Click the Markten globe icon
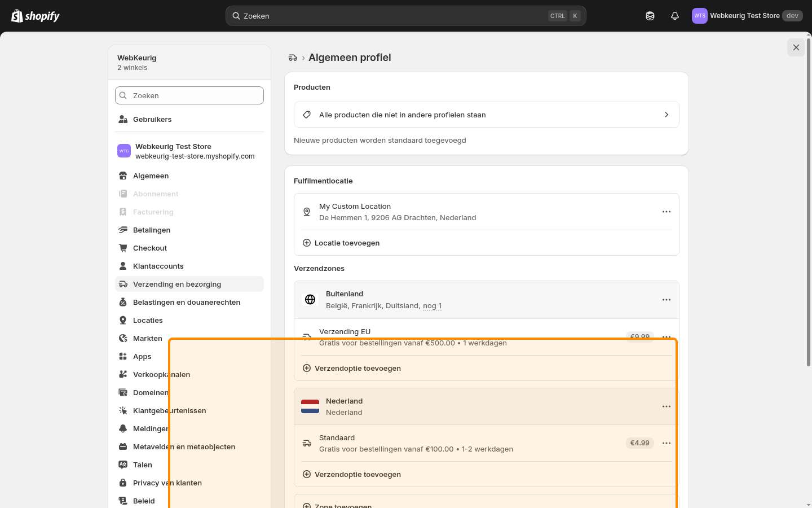Viewport: 812px width, 508px height. pyautogui.click(x=123, y=338)
